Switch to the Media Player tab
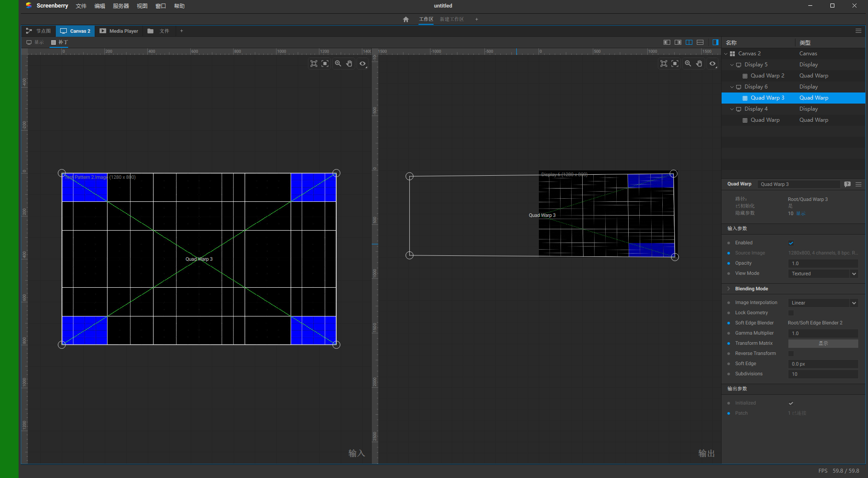Image resolution: width=868 pixels, height=478 pixels. click(x=119, y=31)
